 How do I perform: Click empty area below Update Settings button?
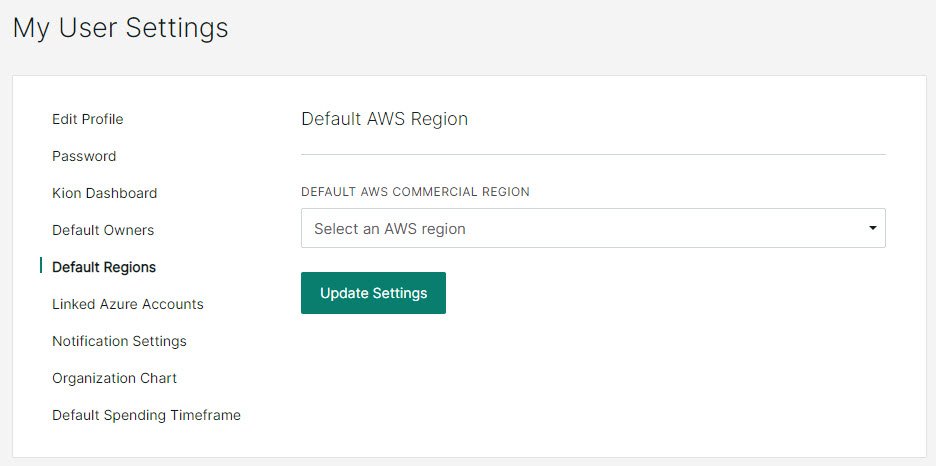pos(593,382)
